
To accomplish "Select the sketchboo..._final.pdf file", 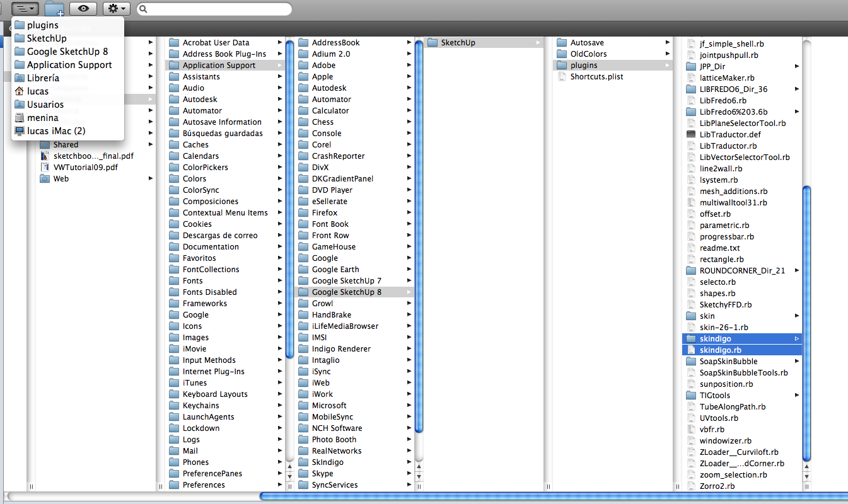I will [x=93, y=156].
